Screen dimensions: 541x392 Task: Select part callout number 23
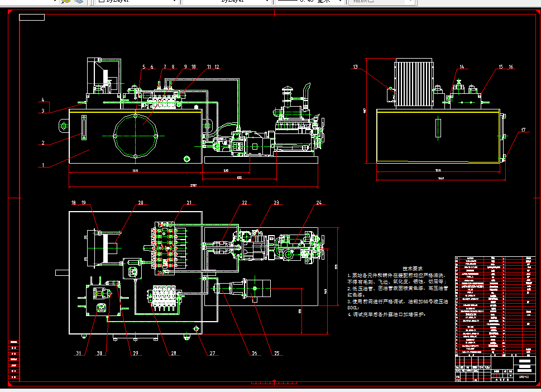(x=276, y=203)
